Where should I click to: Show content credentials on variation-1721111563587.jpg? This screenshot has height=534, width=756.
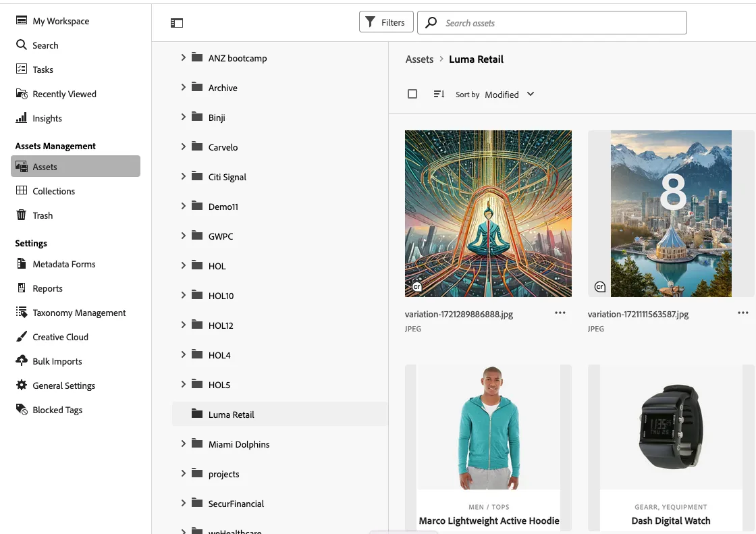pyautogui.click(x=600, y=287)
